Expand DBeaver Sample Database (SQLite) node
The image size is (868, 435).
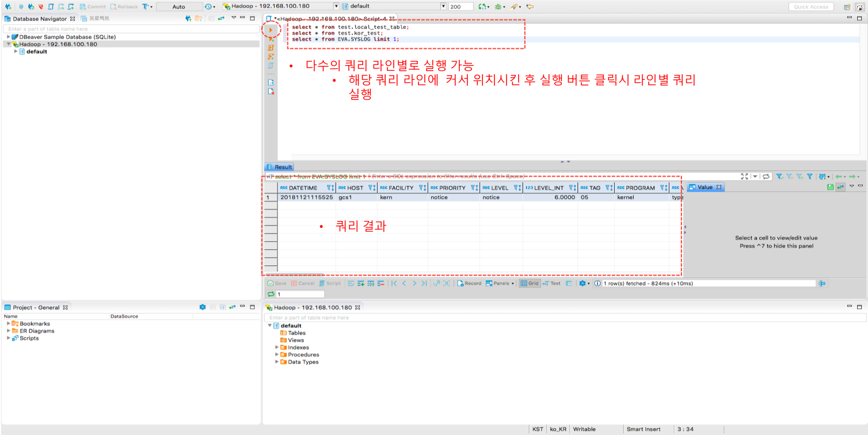(9, 37)
